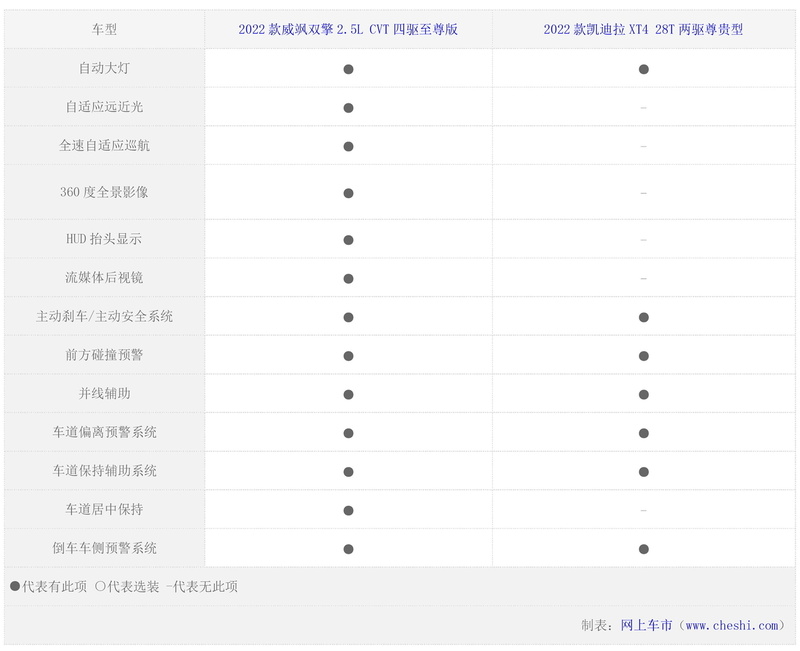The height and width of the screenshot is (651, 800).
Task: Click 威飒 dot in 自动大灯 row
Action: point(348,69)
